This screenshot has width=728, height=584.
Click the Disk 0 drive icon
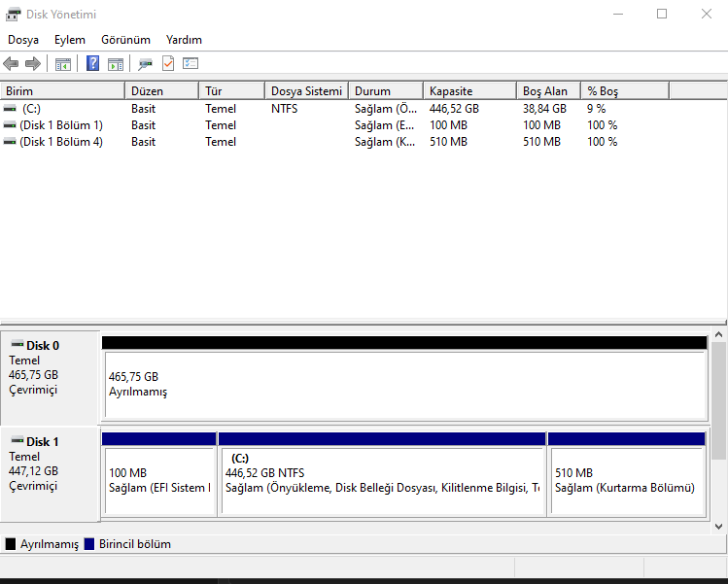[17, 344]
